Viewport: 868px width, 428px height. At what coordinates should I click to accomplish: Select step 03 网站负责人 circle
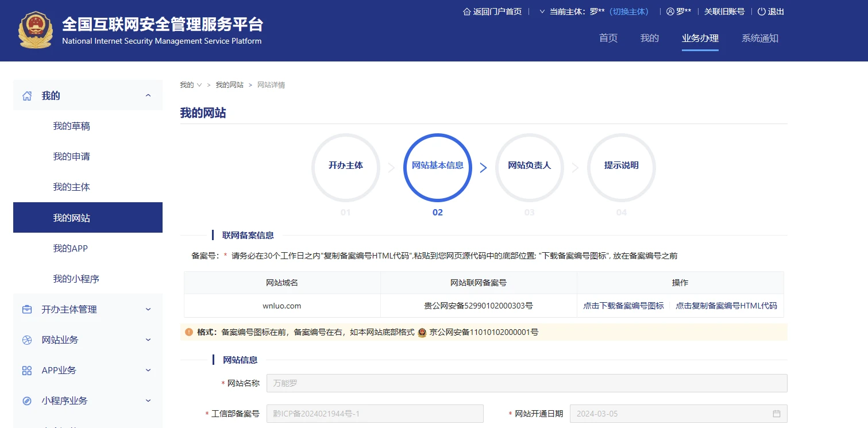tap(530, 167)
